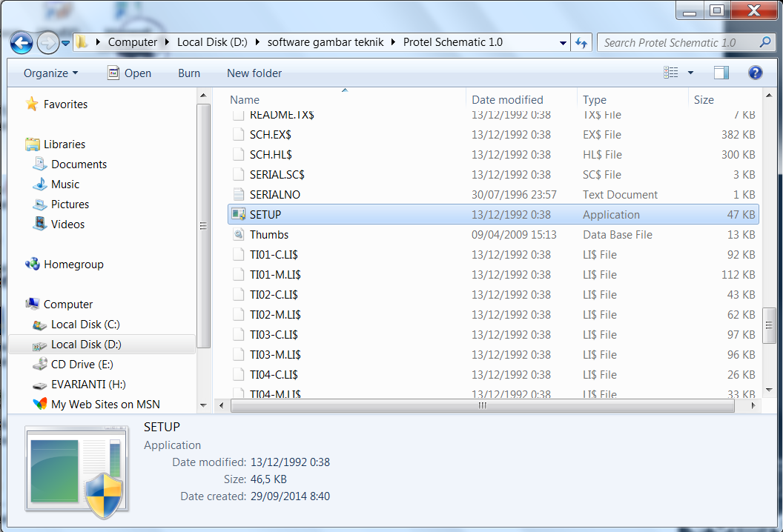Select the SERIAL.SC$ file
The image size is (783, 532).
pos(493,175)
